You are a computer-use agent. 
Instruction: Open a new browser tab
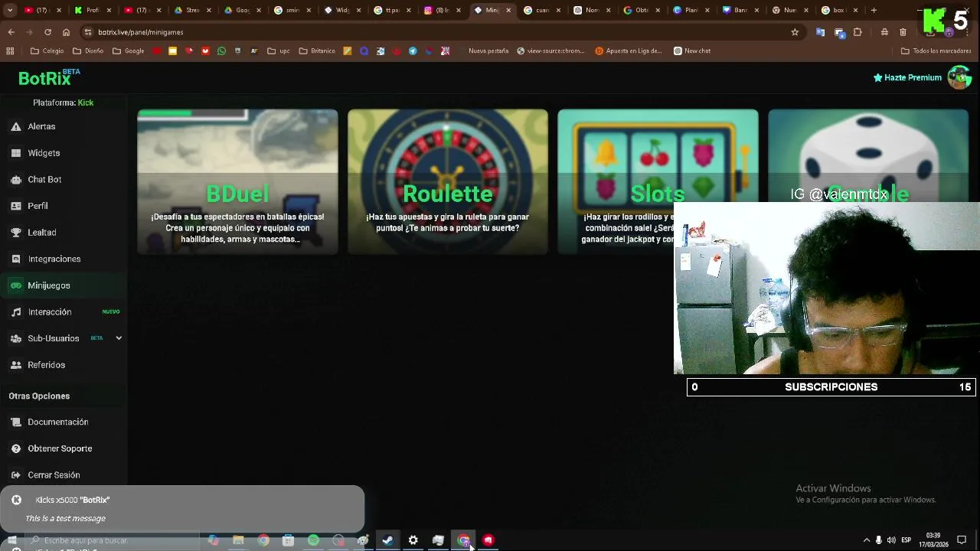point(874,10)
